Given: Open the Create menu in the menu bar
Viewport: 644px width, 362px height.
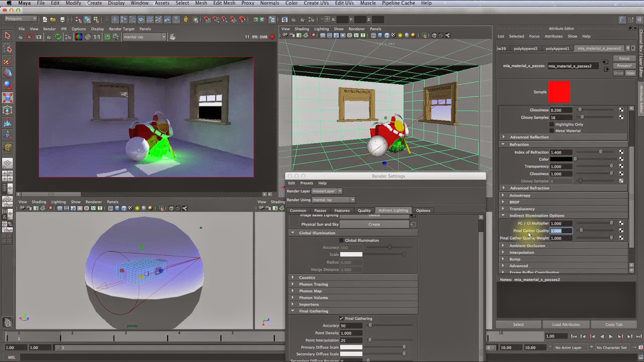Looking at the screenshot, I should coord(95,3).
